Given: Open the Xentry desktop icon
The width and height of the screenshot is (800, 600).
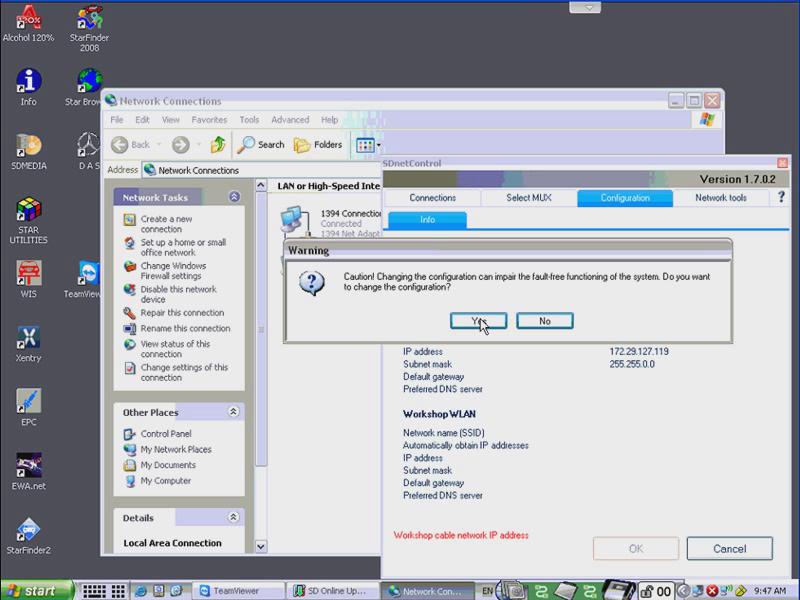Looking at the screenshot, I should [28, 342].
